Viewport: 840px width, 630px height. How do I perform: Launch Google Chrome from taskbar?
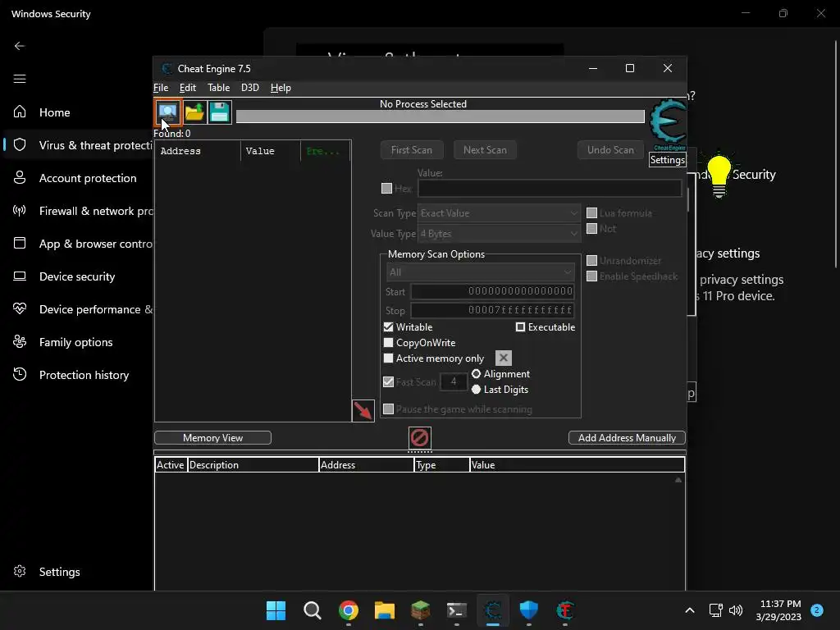(348, 610)
